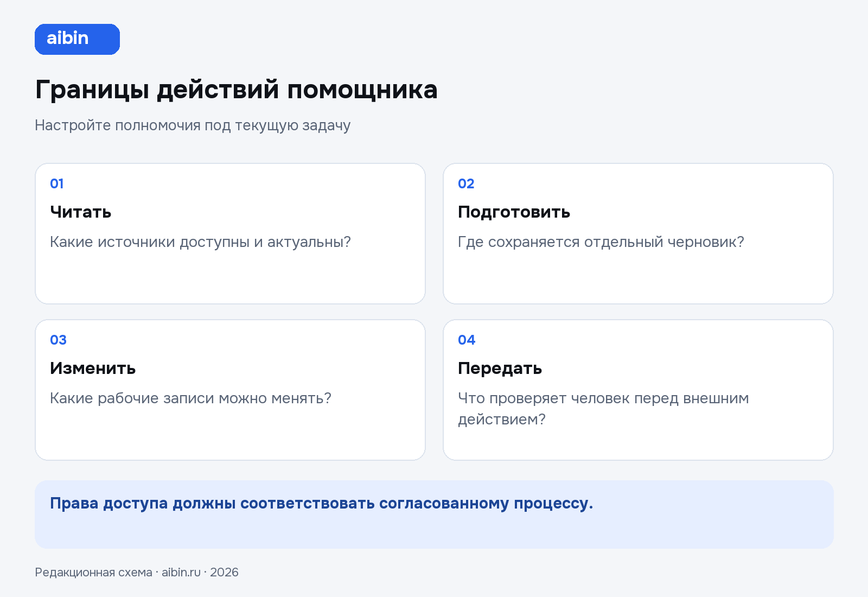The width and height of the screenshot is (868, 597).
Task: Click the number 02 label
Action: [x=466, y=183]
